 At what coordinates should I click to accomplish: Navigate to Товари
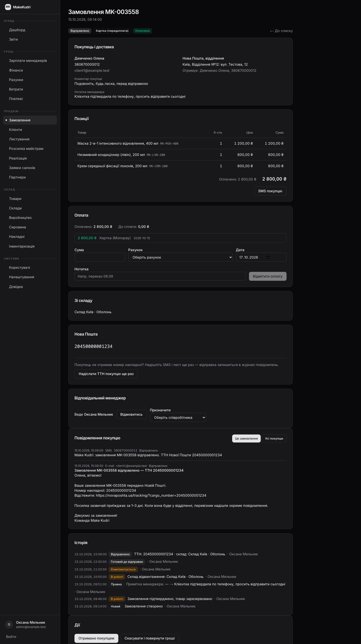click(30, 199)
